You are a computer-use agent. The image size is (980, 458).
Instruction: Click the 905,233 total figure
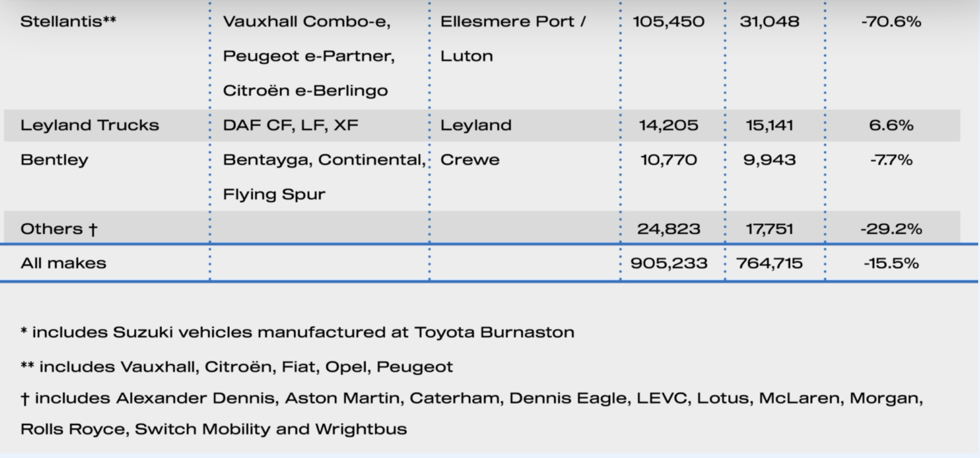(668, 264)
